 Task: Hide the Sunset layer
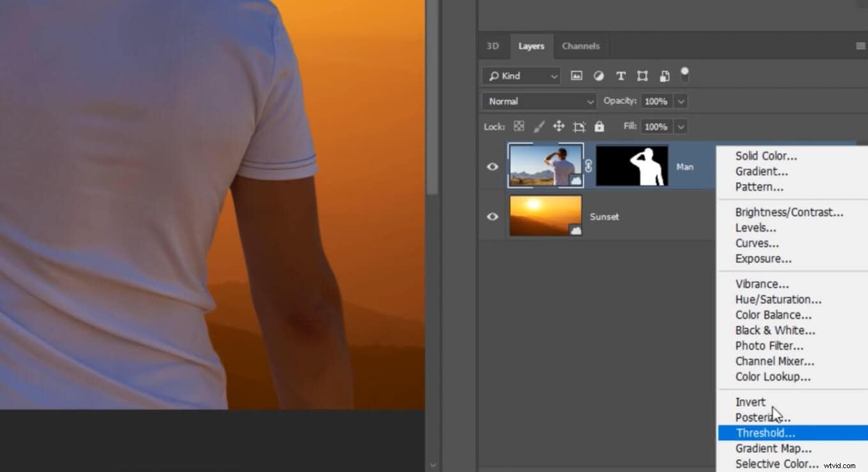492,216
